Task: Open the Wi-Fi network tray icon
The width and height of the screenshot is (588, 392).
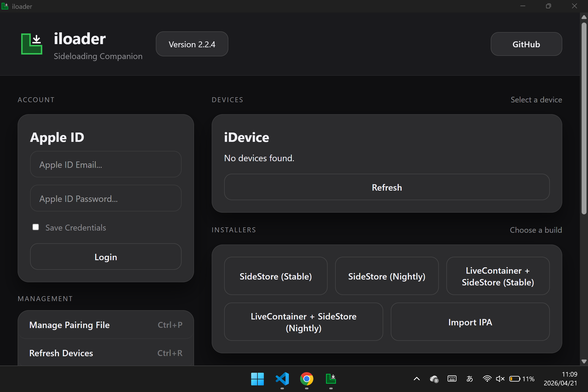Action: tap(487, 379)
